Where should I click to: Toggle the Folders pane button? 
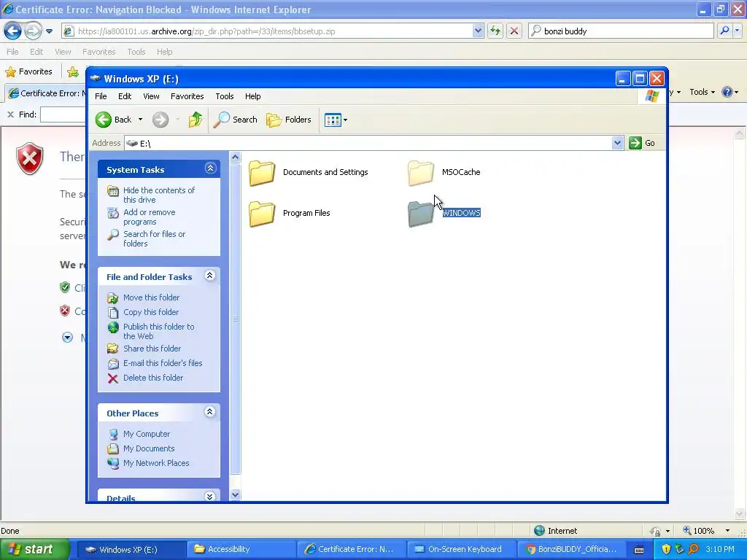289,120
